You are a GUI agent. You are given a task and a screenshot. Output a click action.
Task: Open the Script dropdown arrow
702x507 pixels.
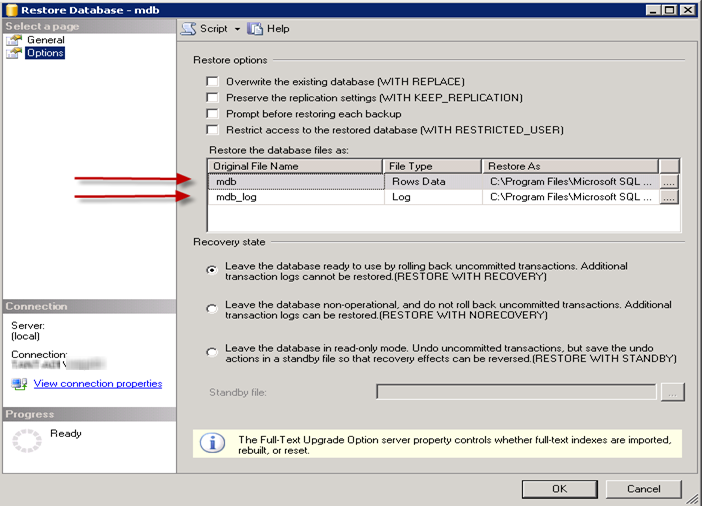pos(237,29)
